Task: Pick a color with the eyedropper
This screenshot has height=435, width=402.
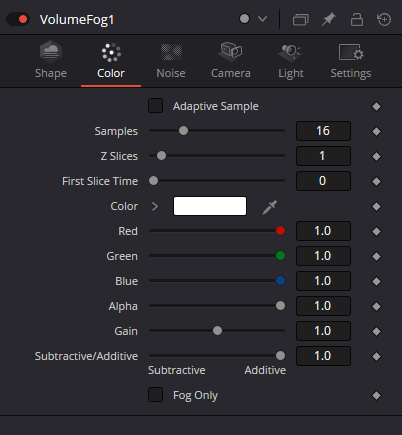Action: click(x=269, y=207)
